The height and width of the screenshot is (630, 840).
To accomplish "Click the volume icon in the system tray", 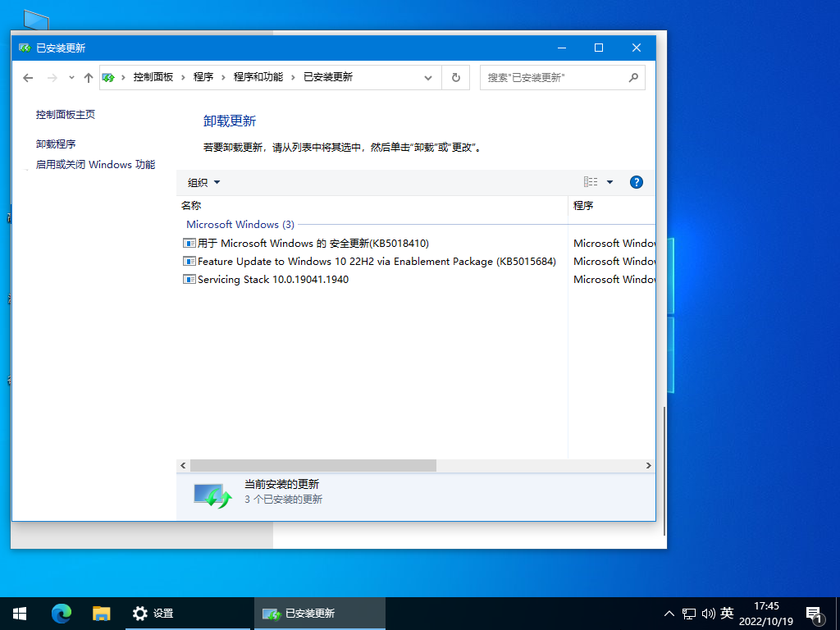I will pyautogui.click(x=709, y=613).
